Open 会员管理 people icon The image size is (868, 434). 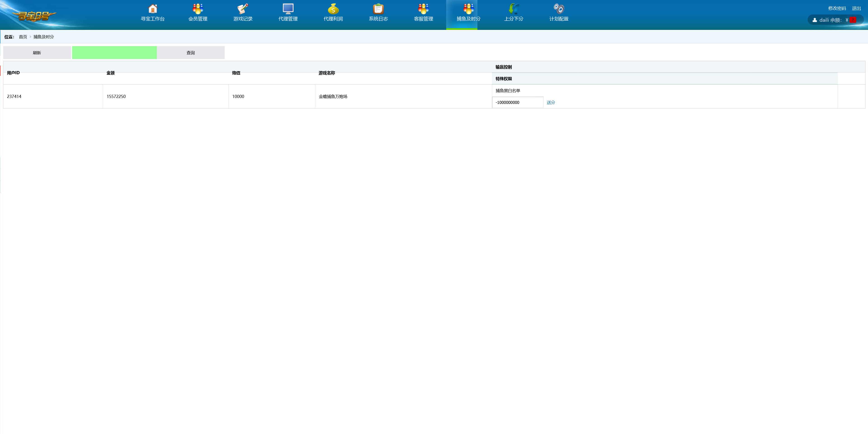point(198,8)
